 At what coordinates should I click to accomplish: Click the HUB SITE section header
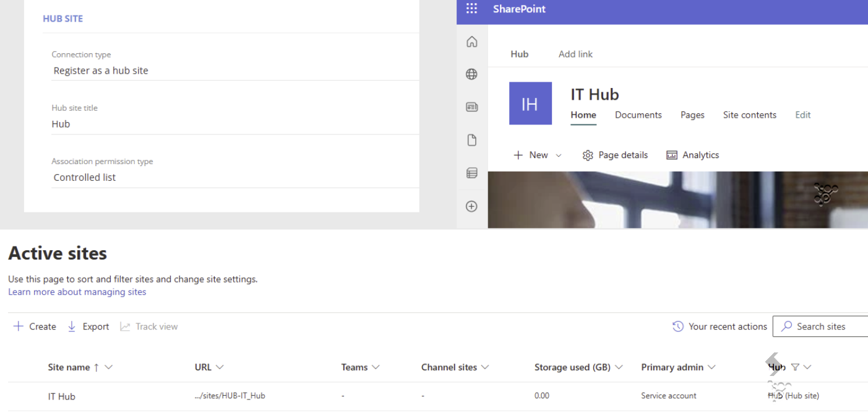tap(62, 19)
